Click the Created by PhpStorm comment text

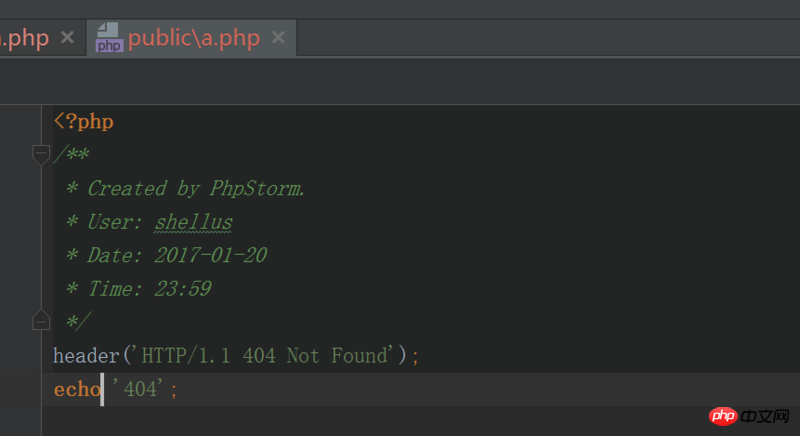195,188
